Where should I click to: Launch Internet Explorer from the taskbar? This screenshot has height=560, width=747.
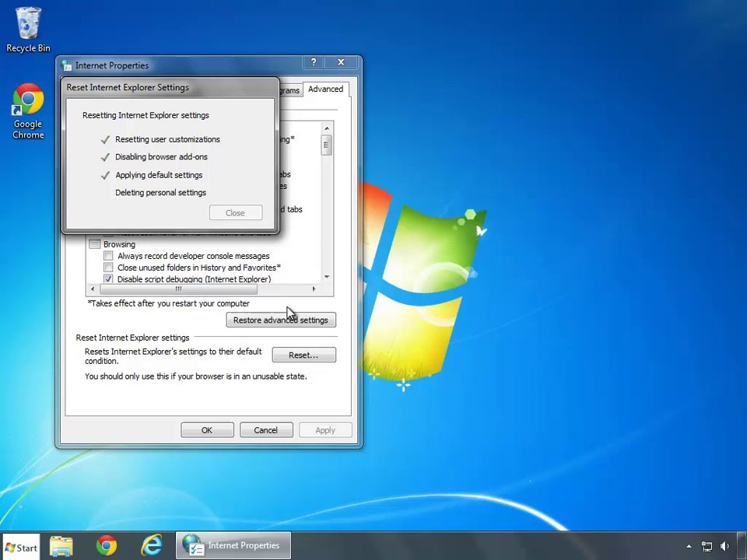coord(152,546)
